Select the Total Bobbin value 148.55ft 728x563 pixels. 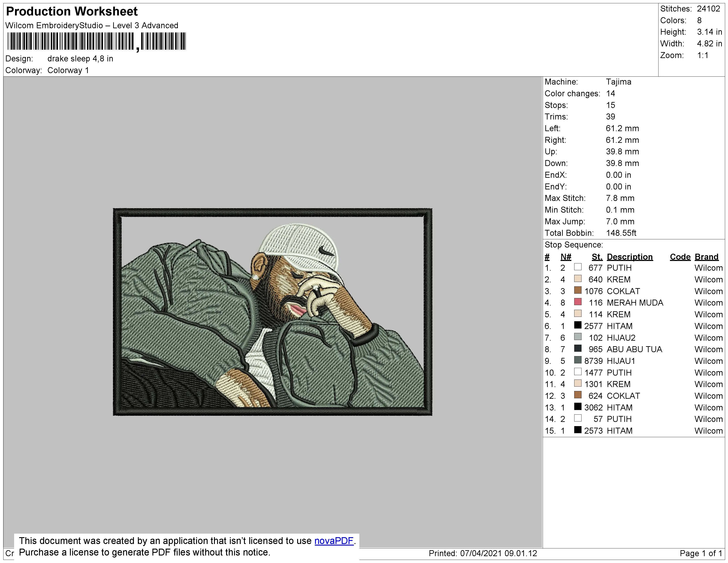[621, 233]
